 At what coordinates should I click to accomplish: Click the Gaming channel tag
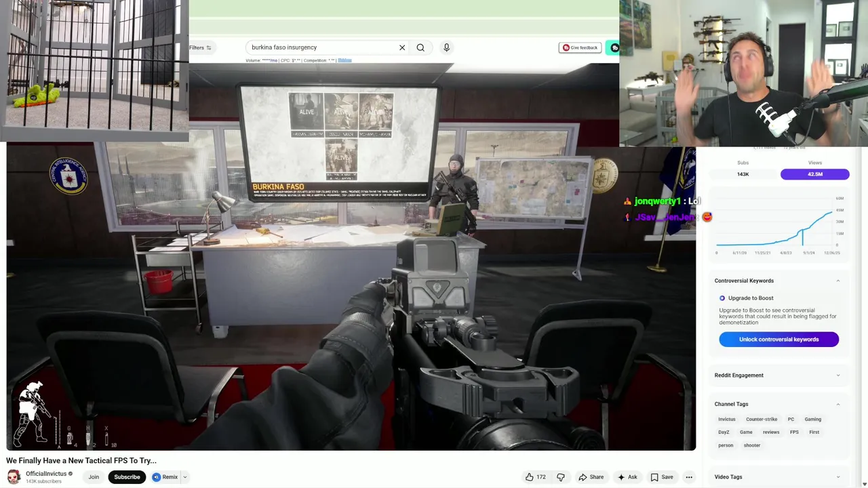pyautogui.click(x=812, y=420)
